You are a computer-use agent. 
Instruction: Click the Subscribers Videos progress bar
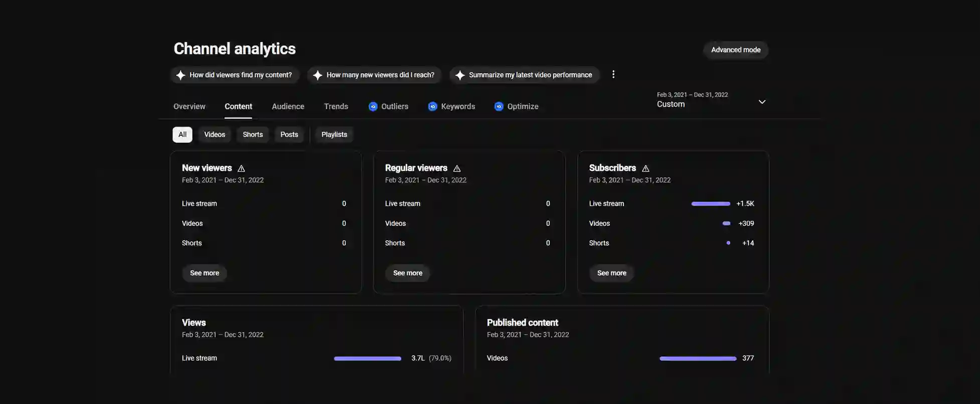click(726, 223)
